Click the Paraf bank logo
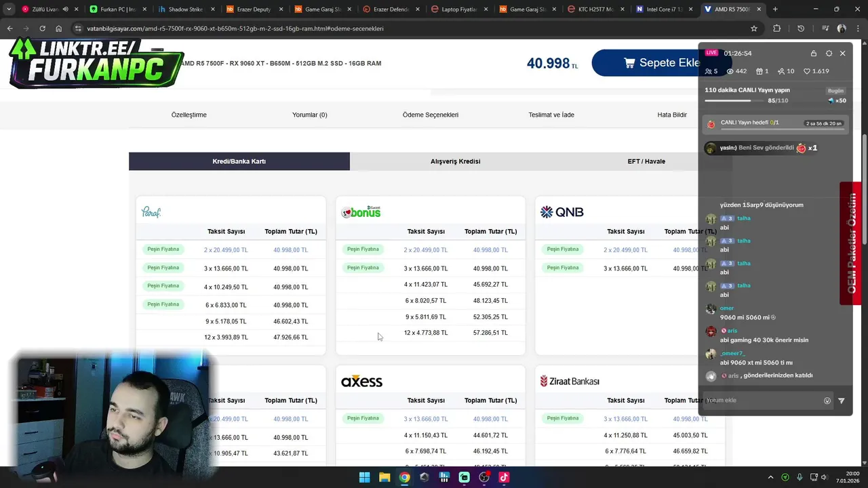 pos(151,212)
